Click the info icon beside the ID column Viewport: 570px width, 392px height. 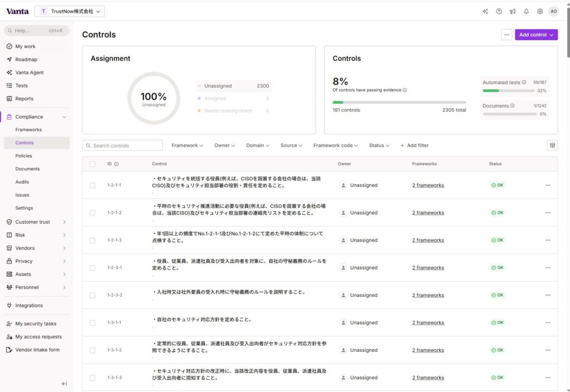pyautogui.click(x=116, y=164)
